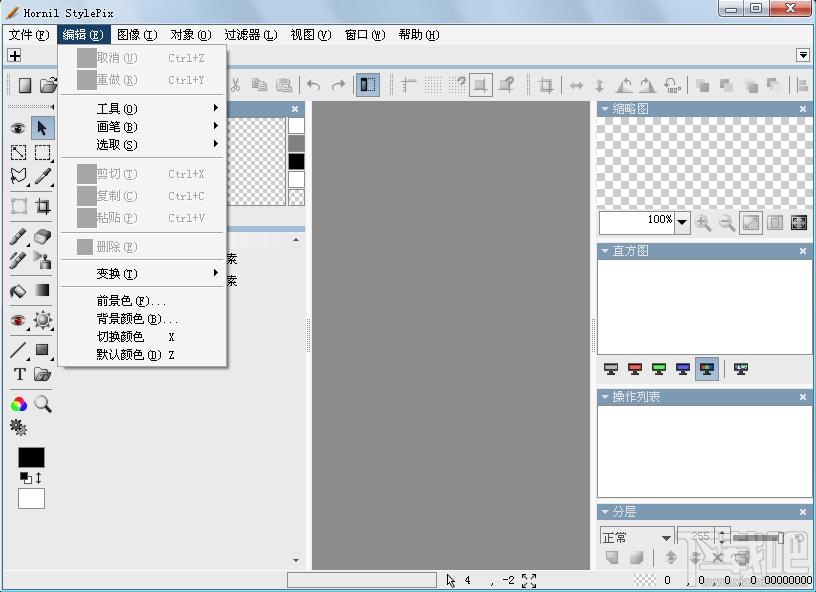Select the eyedropper color picker tool
Image resolution: width=816 pixels, height=592 pixels.
pyautogui.click(x=43, y=176)
